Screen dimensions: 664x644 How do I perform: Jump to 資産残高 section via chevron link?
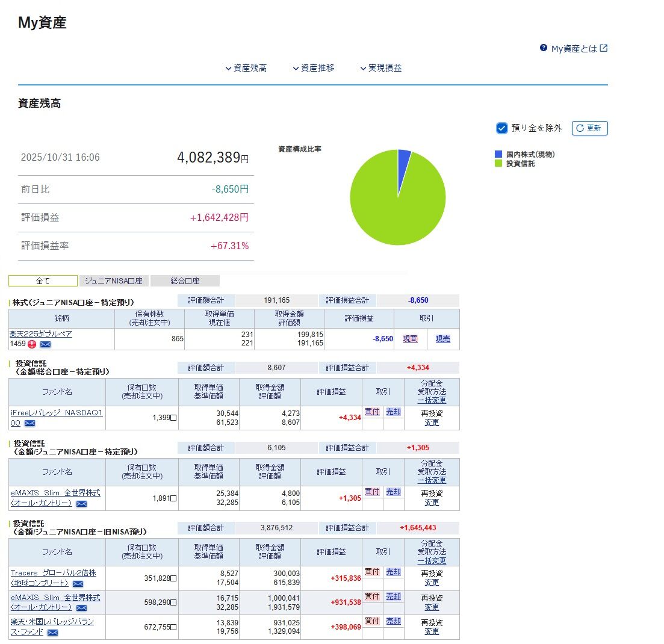(246, 68)
